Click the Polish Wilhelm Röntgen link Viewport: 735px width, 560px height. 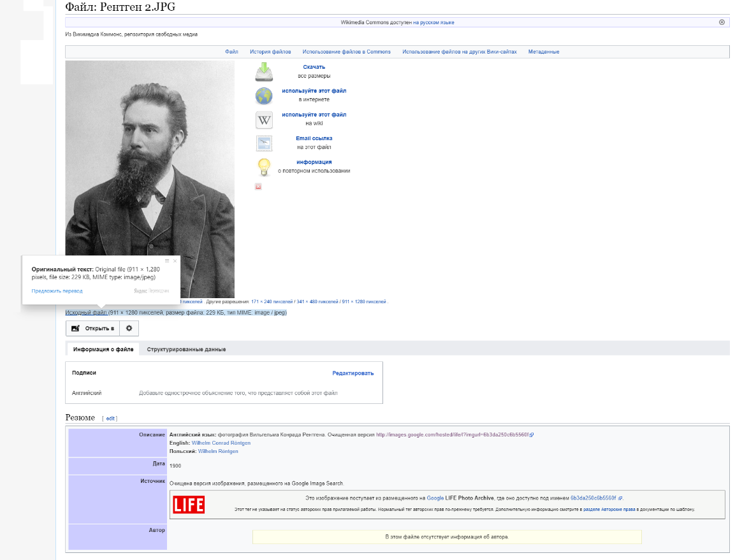tap(218, 451)
